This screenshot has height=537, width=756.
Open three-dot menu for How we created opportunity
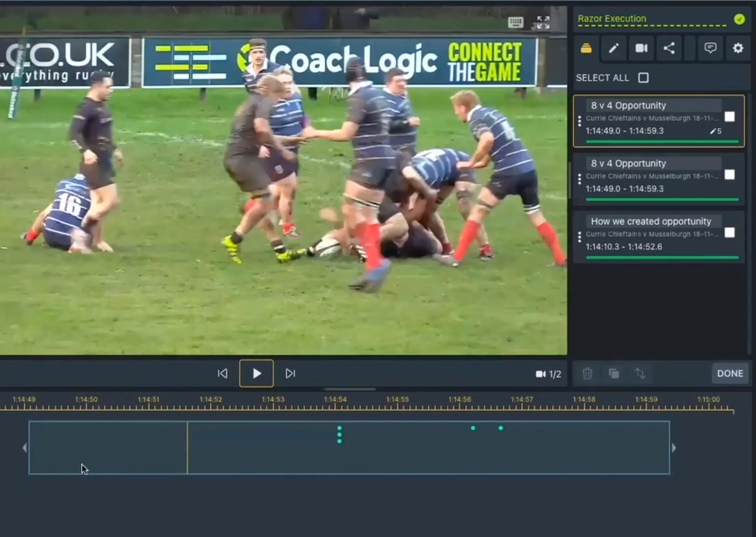click(x=580, y=237)
